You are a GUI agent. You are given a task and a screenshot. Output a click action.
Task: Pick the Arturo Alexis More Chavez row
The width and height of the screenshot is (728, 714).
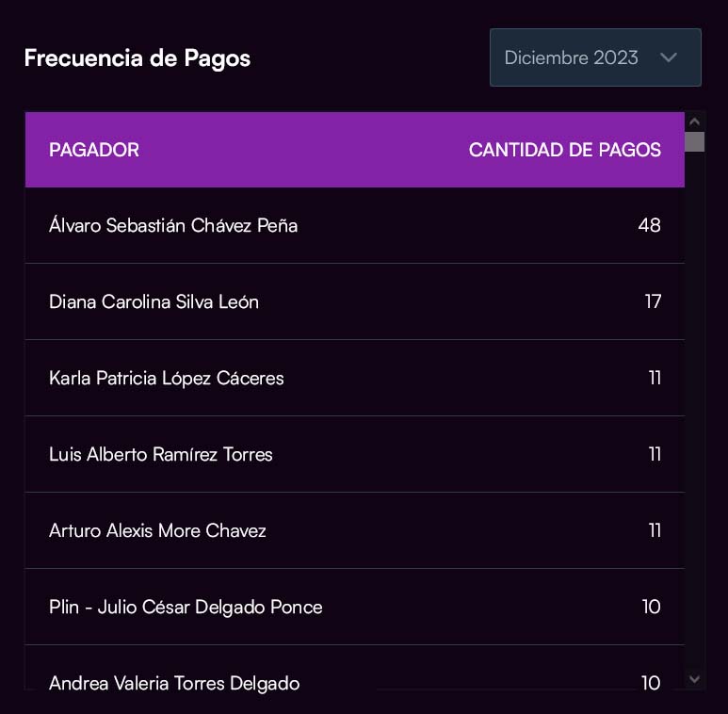click(157, 531)
